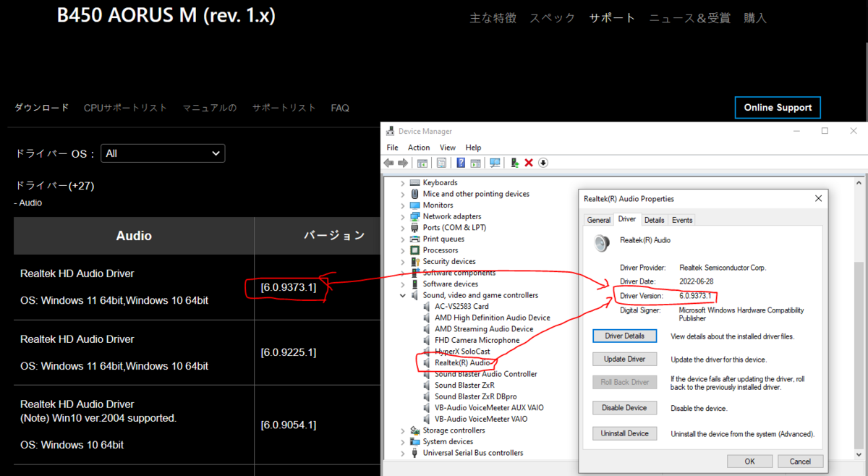Viewport: 868px width, 476px height.
Task: Click Device Manager title bar icon
Action: [390, 131]
